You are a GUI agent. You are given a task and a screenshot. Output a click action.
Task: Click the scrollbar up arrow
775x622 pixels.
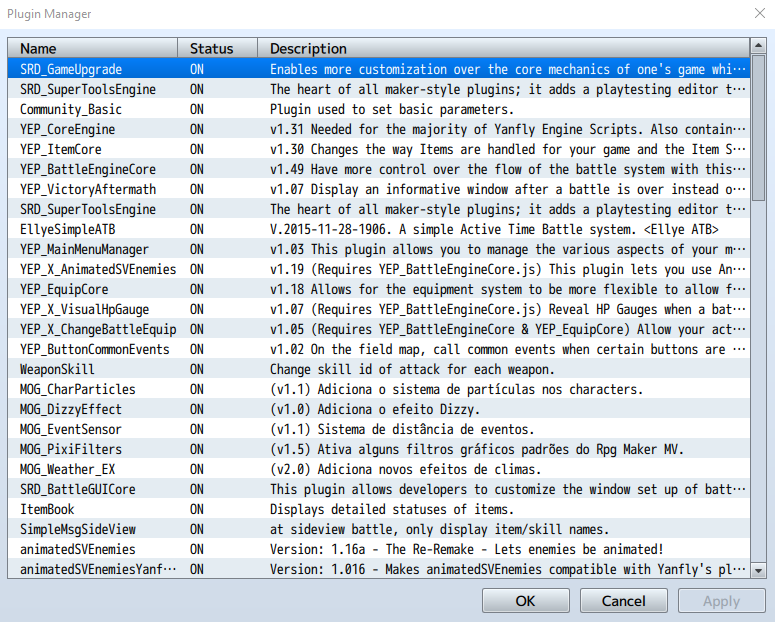758,46
